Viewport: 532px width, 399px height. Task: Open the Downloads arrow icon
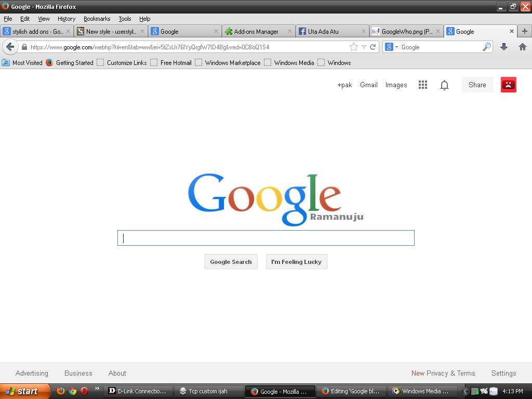pyautogui.click(x=504, y=47)
